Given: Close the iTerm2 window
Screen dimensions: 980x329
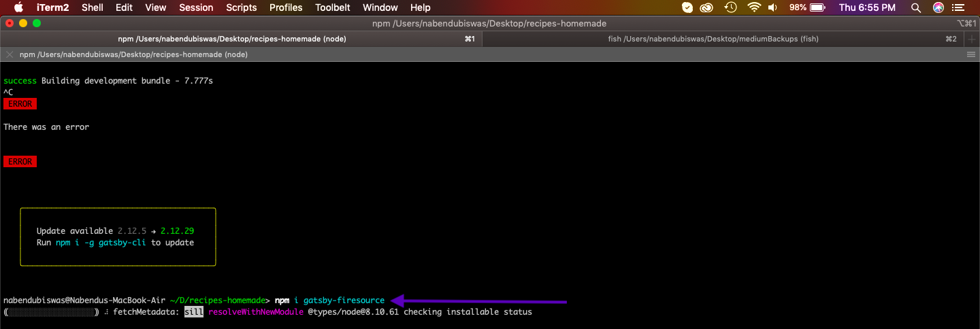Looking at the screenshot, I should click(9, 23).
